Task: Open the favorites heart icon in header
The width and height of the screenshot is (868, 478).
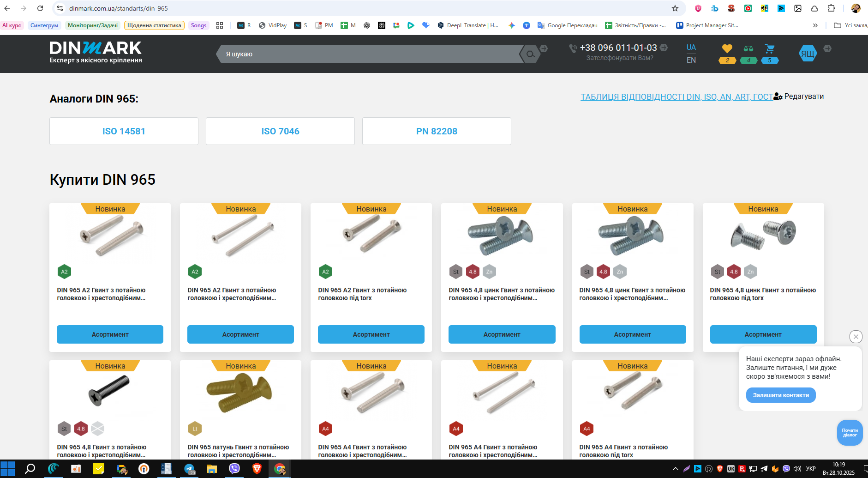Action: pyautogui.click(x=727, y=48)
